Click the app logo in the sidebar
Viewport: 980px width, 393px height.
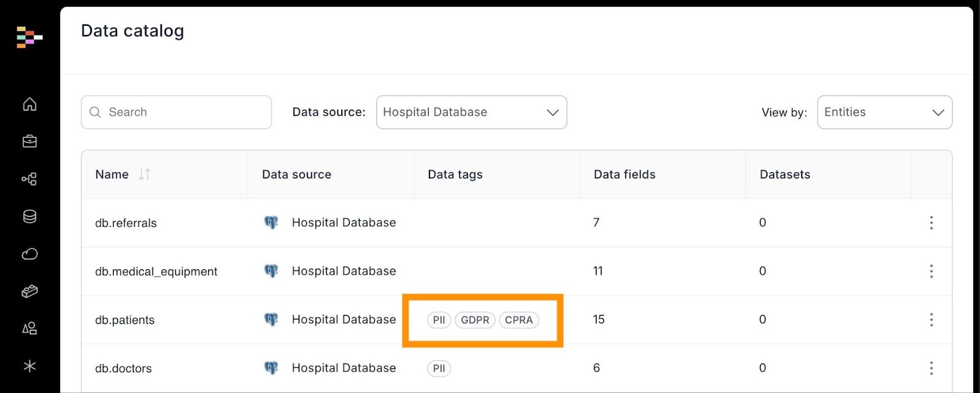[29, 37]
